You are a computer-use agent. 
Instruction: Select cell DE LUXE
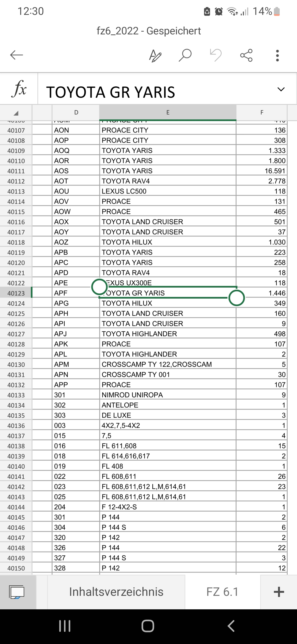pyautogui.click(x=168, y=415)
